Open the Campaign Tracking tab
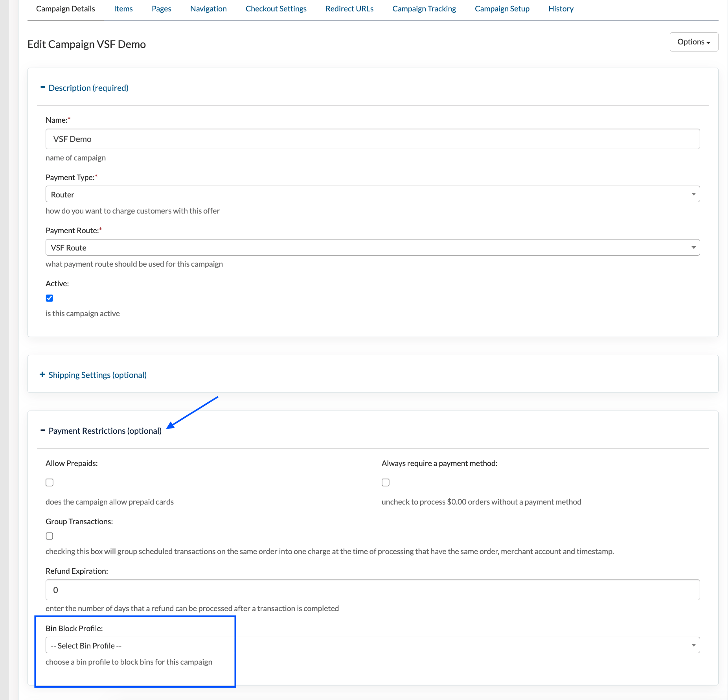The width and height of the screenshot is (728, 700). [424, 9]
